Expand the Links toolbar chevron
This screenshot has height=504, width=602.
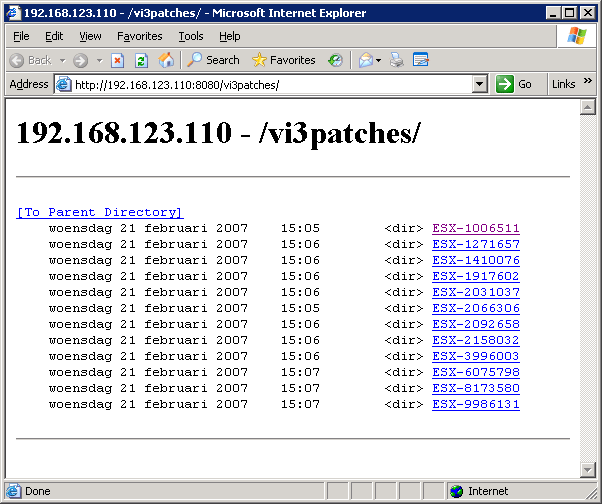[x=587, y=84]
